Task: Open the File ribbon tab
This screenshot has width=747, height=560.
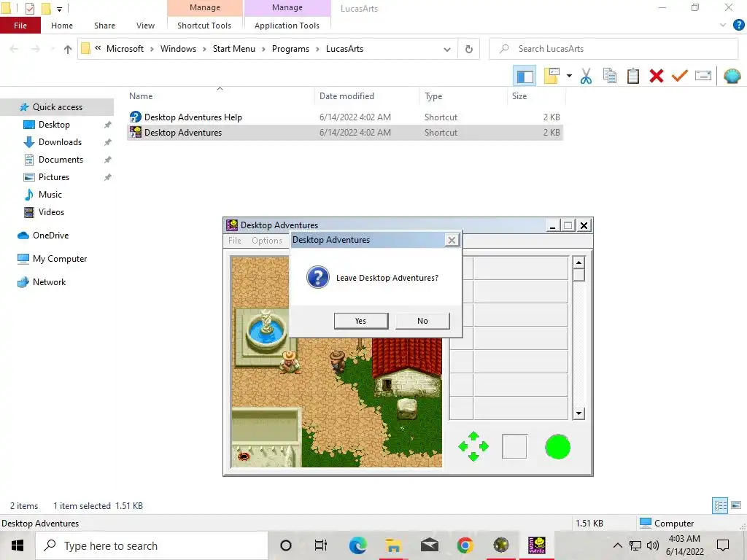Action: point(20,26)
